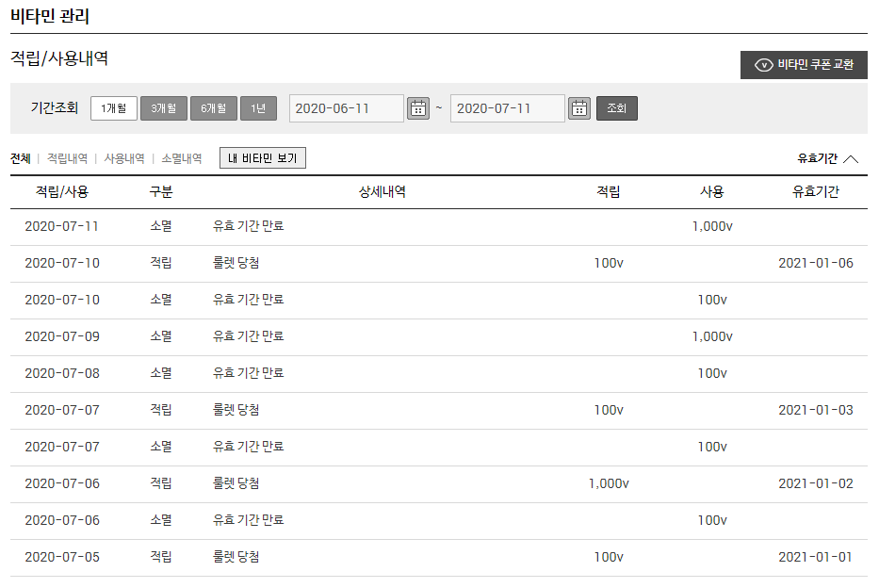Image resolution: width=879 pixels, height=588 pixels.
Task: Click the start date field 2020-06-11
Action: point(347,108)
